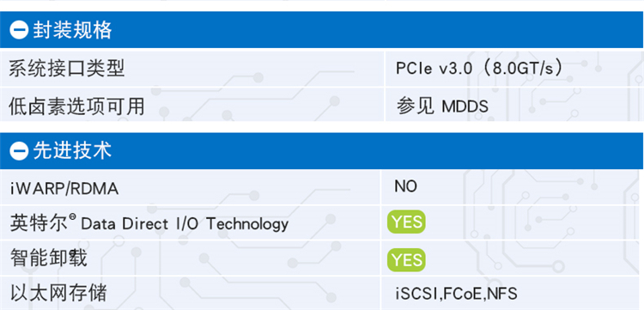Select the iWARP/RDMA row label
This screenshot has width=644, height=310.
point(64,189)
